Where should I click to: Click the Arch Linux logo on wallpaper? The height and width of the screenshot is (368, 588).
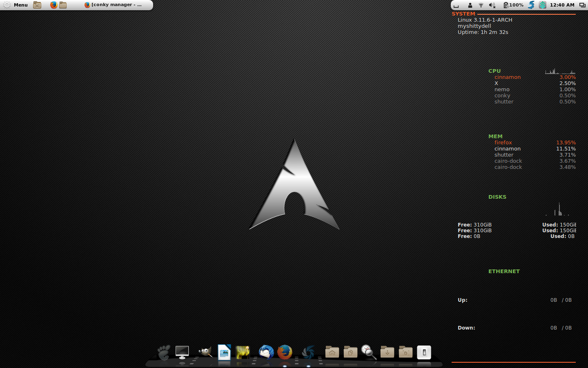point(294,184)
